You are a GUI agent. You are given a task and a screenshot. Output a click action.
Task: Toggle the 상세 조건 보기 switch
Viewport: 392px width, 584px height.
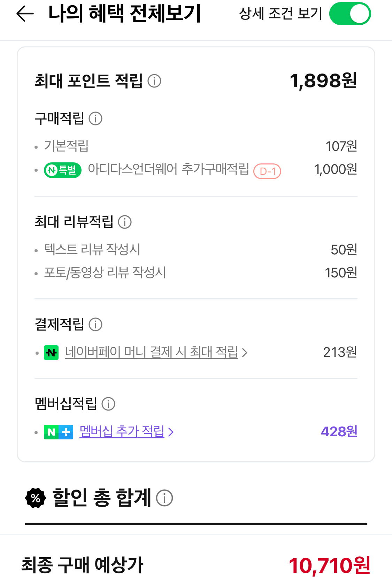(350, 14)
